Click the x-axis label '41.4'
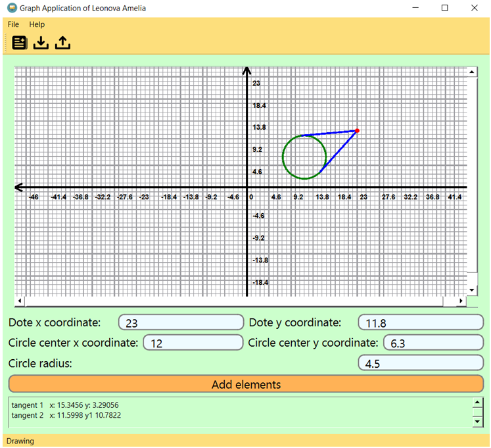This screenshot has height=448, width=491. (x=455, y=197)
